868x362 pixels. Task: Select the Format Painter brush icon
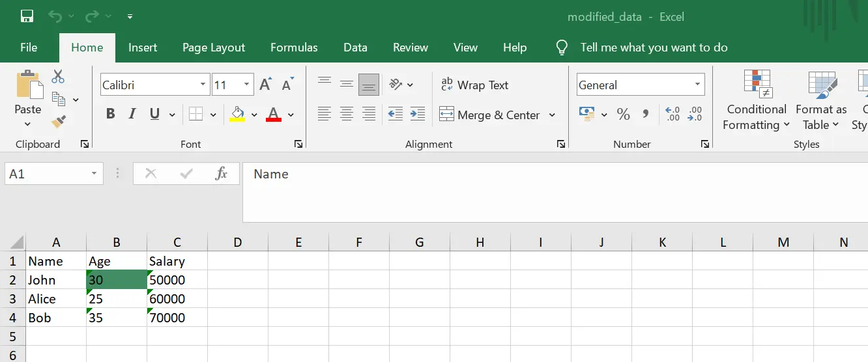click(59, 121)
